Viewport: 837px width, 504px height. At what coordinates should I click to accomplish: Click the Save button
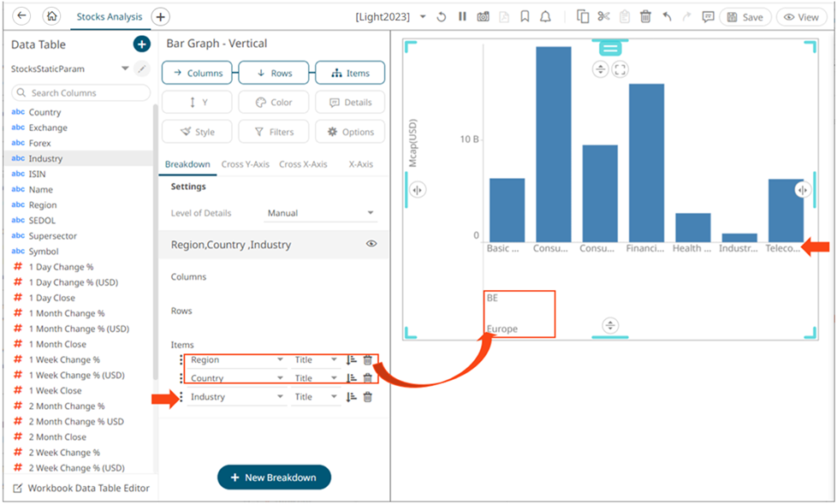tap(745, 17)
